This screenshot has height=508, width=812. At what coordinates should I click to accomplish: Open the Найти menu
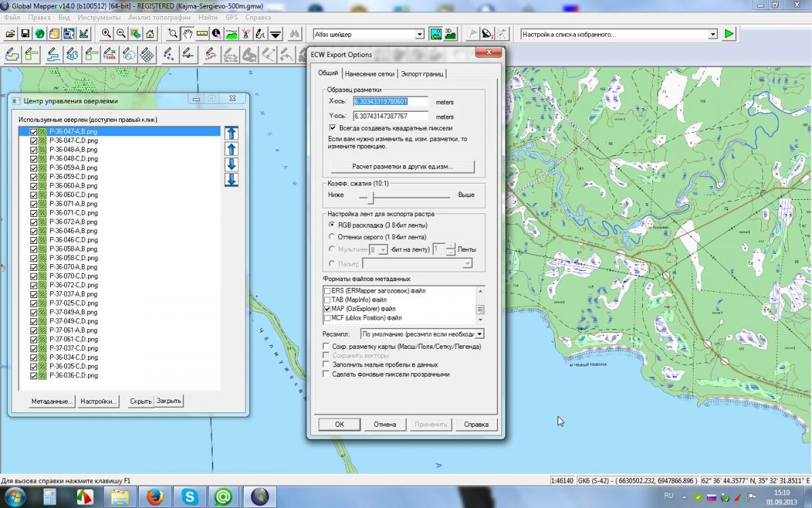tap(208, 17)
